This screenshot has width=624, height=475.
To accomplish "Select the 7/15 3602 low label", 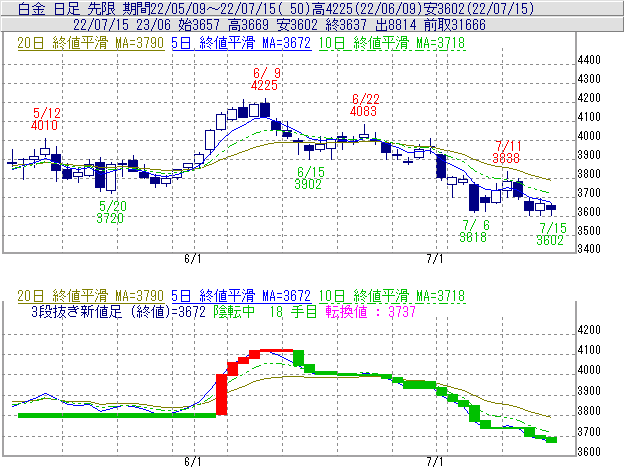I will (551, 234).
